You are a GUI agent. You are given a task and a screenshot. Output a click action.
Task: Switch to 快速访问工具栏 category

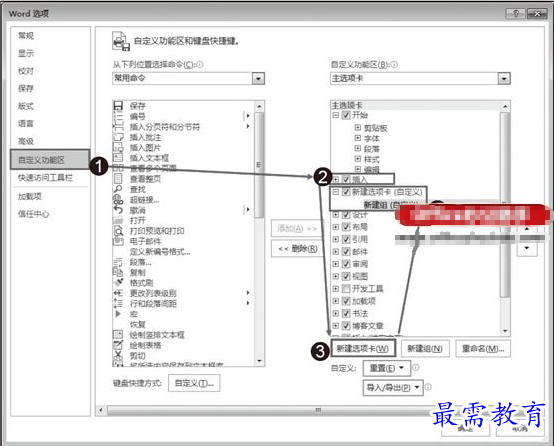[45, 177]
